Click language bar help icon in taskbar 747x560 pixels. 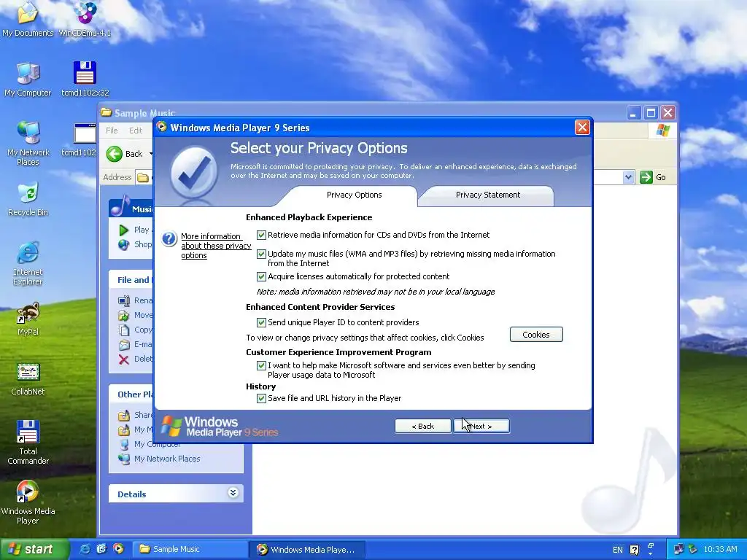pos(634,550)
